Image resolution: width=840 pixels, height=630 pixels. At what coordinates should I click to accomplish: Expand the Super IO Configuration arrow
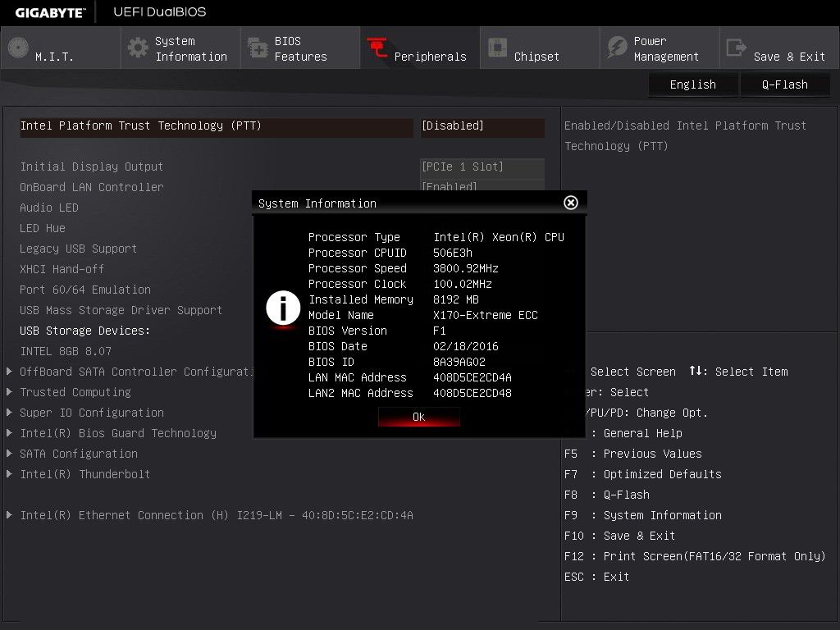[x=9, y=413]
